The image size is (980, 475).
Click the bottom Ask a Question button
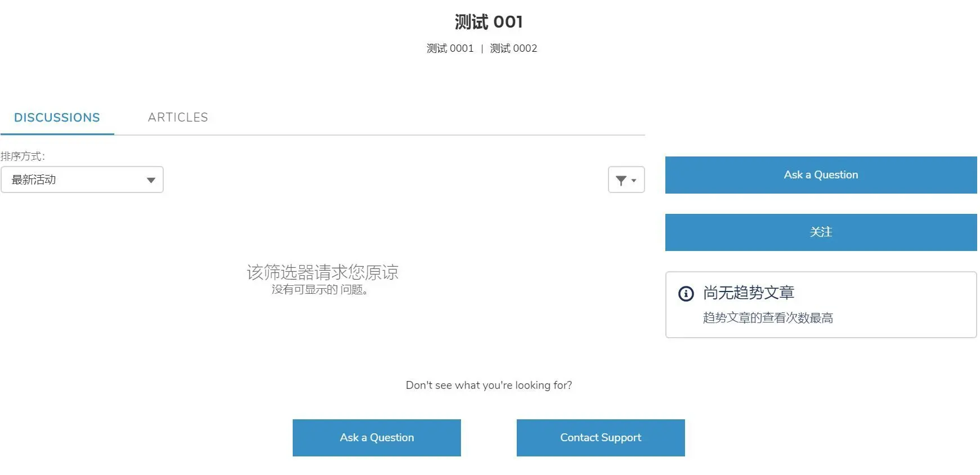point(377,438)
